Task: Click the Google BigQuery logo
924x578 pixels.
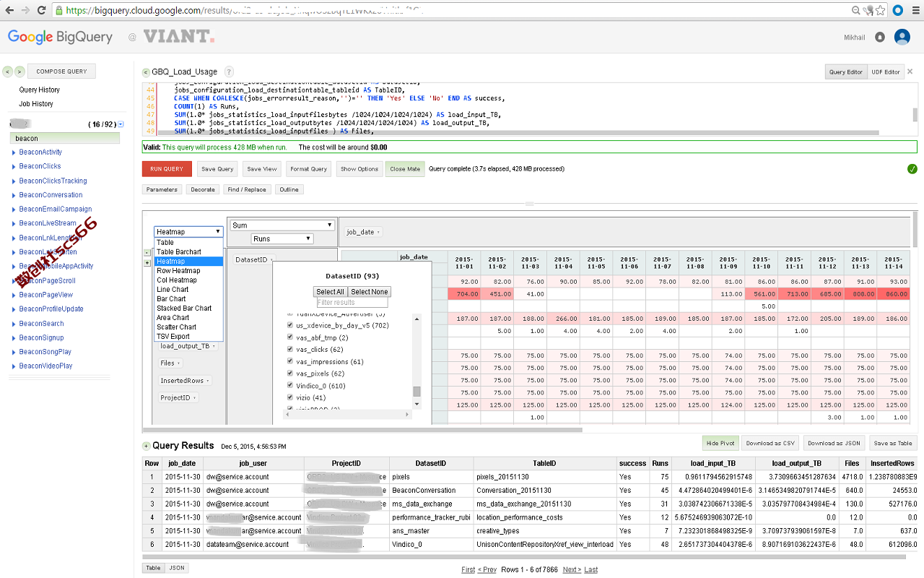Action: (60, 37)
